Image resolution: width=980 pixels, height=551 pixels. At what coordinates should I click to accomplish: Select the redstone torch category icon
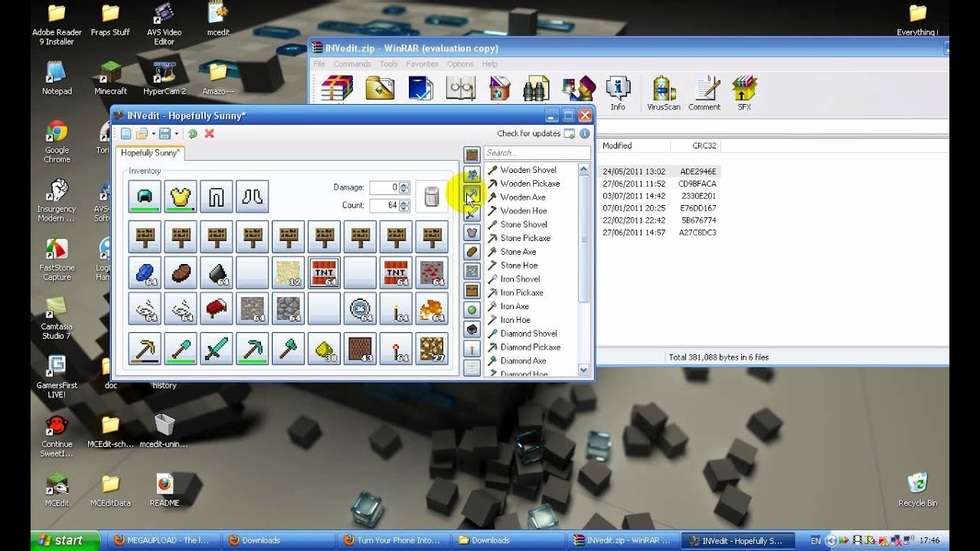[x=472, y=349]
